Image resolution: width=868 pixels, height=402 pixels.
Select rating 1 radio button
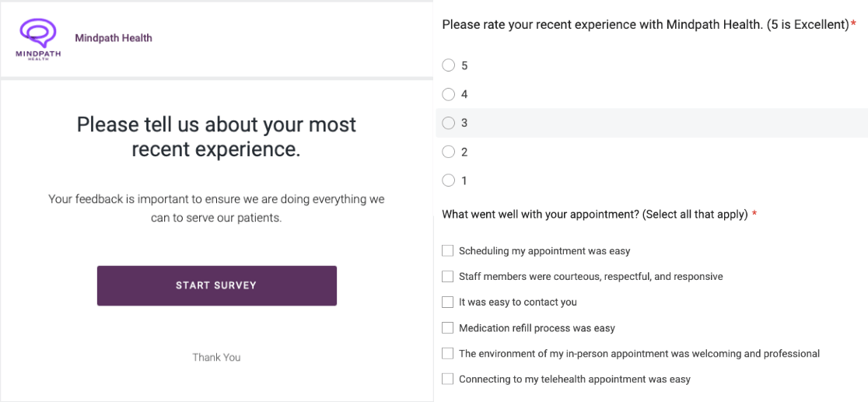(x=448, y=180)
